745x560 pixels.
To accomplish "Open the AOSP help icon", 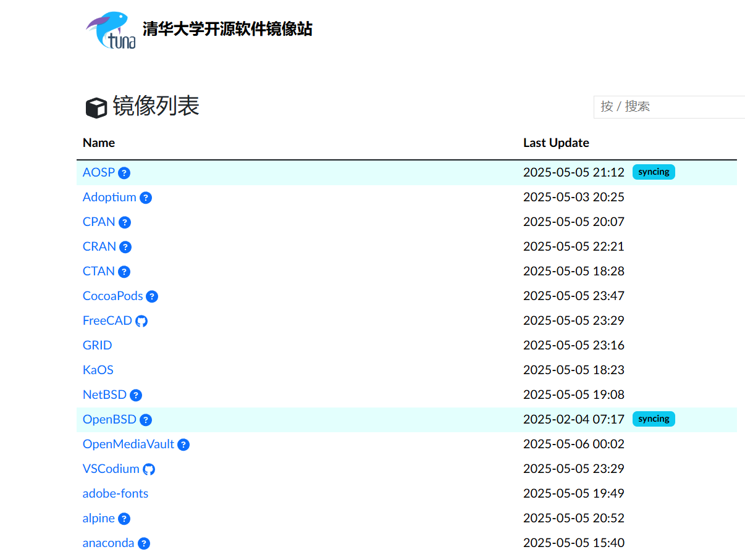I will point(124,173).
